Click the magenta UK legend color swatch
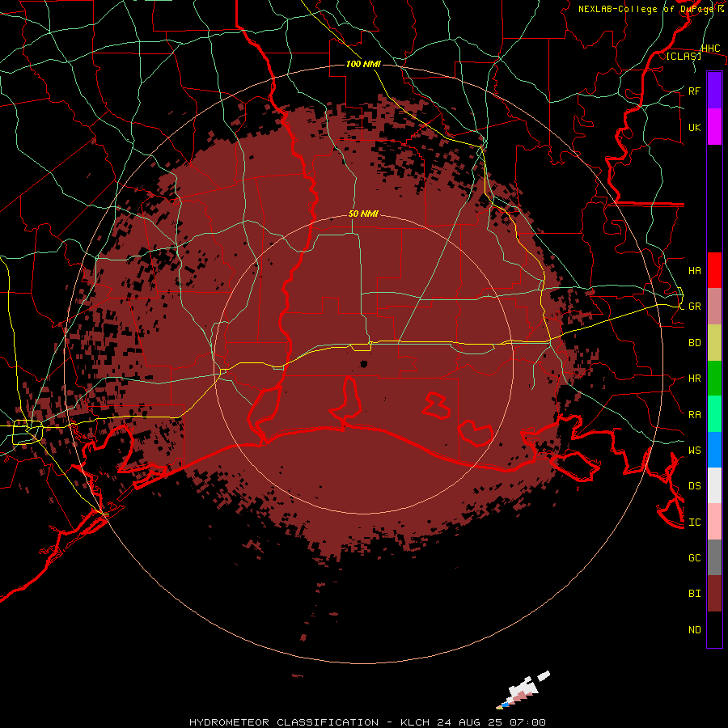This screenshot has width=728, height=728. pyautogui.click(x=714, y=127)
